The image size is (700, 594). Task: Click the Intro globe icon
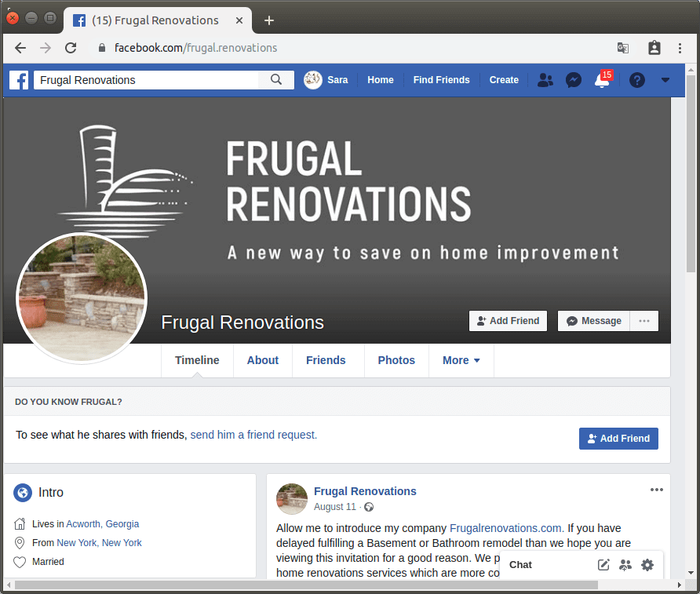(22, 493)
